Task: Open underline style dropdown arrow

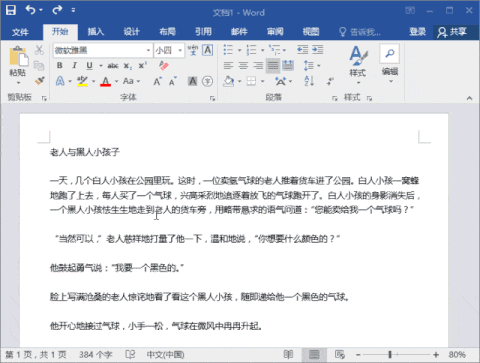Action: pos(101,66)
